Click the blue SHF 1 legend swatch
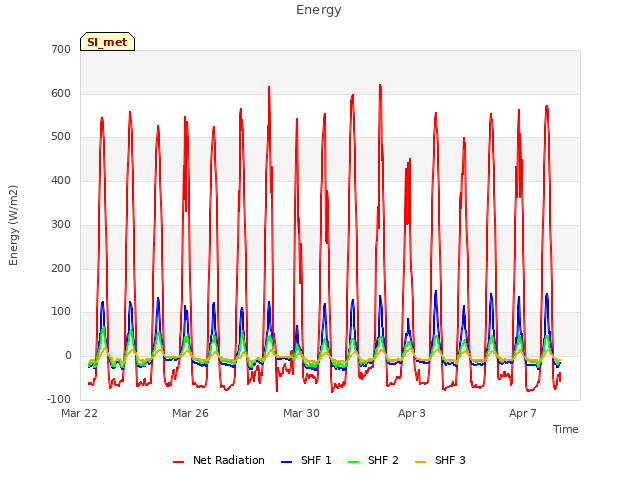The height and width of the screenshot is (480, 640). point(287,462)
